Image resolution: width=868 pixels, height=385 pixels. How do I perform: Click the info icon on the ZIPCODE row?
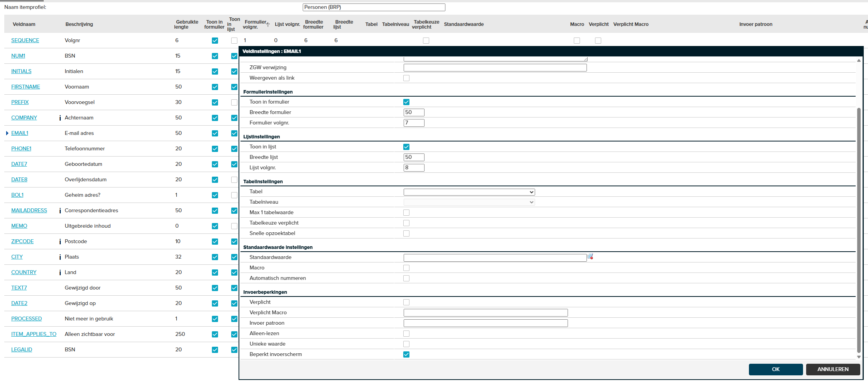tap(60, 242)
